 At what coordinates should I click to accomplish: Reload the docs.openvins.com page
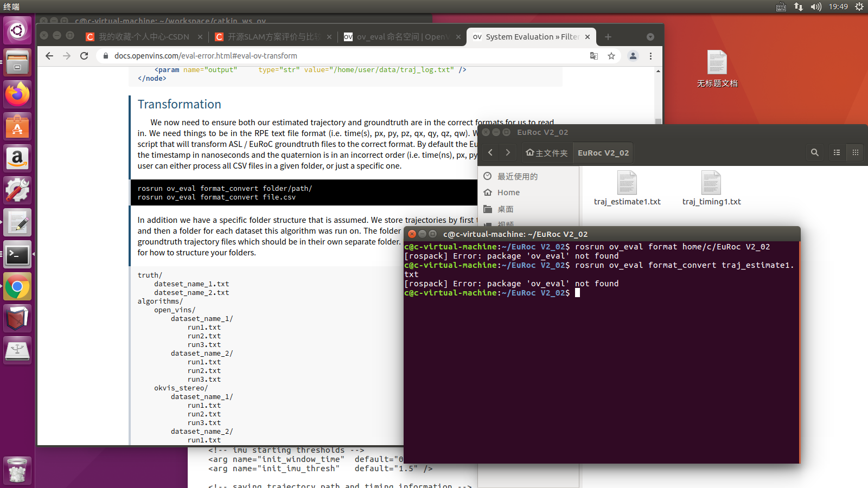[x=84, y=56]
